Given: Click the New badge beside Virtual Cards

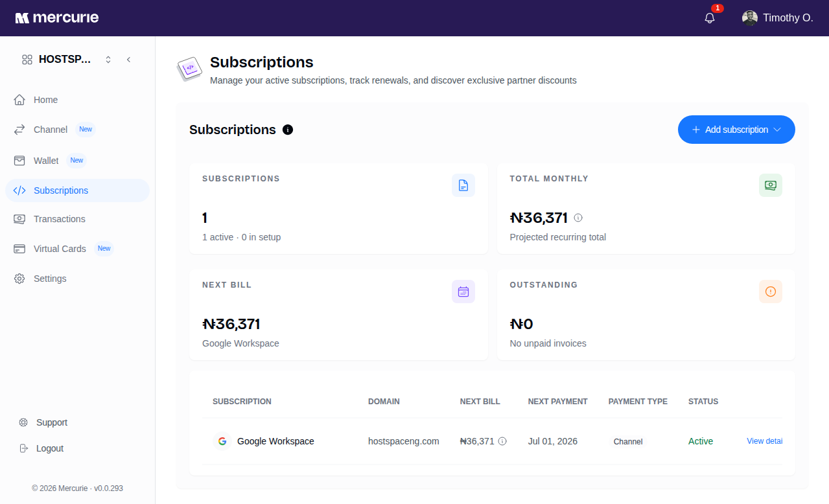Looking at the screenshot, I should point(104,249).
